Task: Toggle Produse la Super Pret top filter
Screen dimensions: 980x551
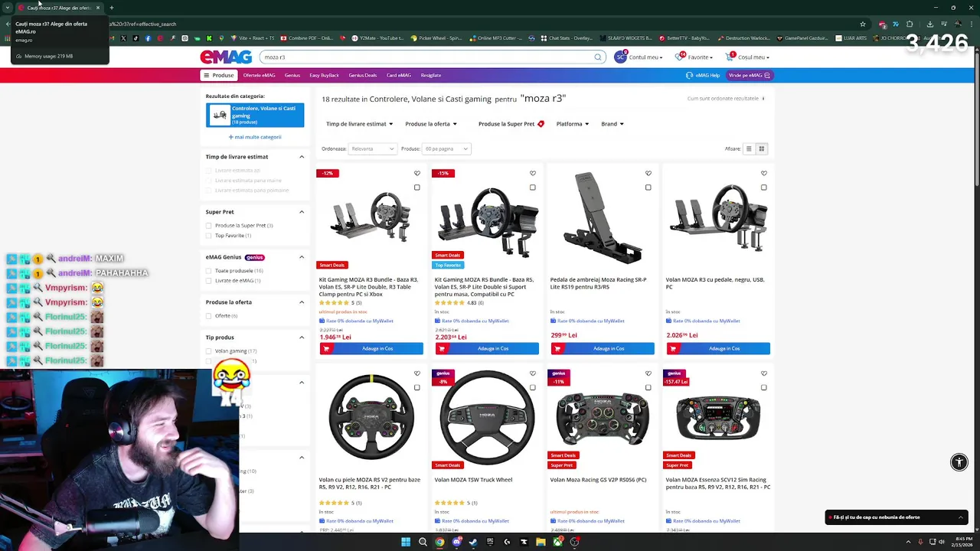Action: tap(511, 124)
